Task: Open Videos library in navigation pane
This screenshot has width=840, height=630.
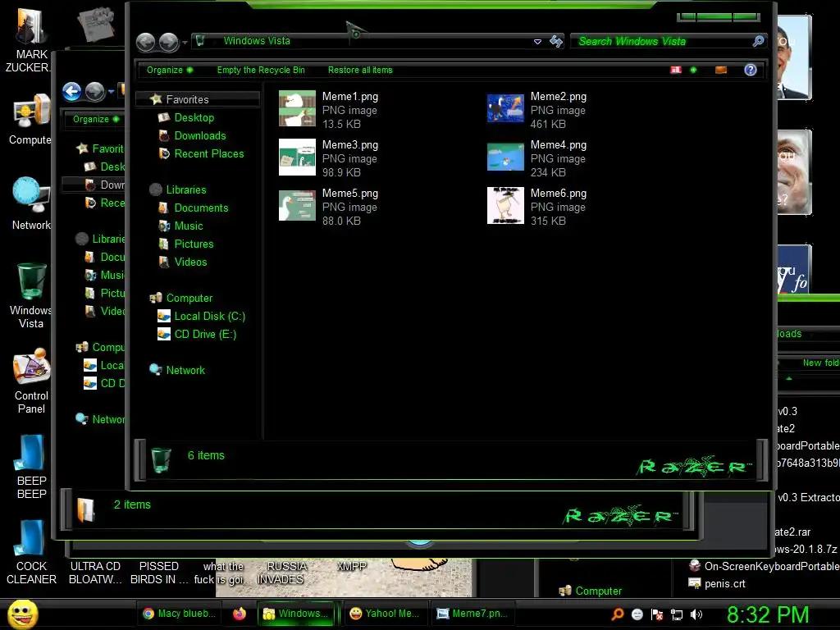Action: coord(182,262)
